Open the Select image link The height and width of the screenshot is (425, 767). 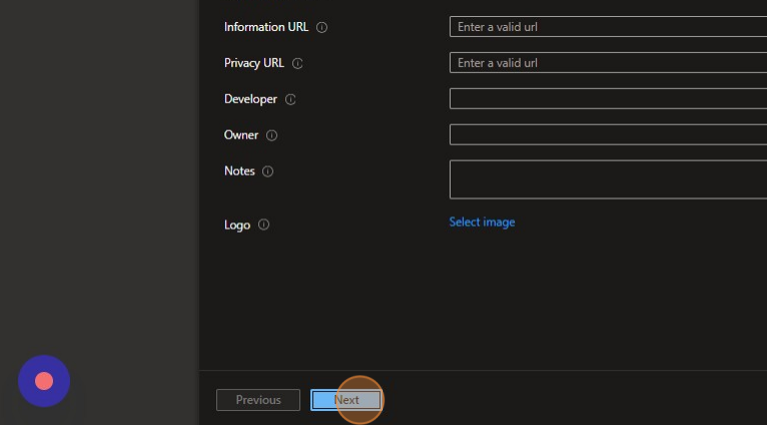click(482, 222)
